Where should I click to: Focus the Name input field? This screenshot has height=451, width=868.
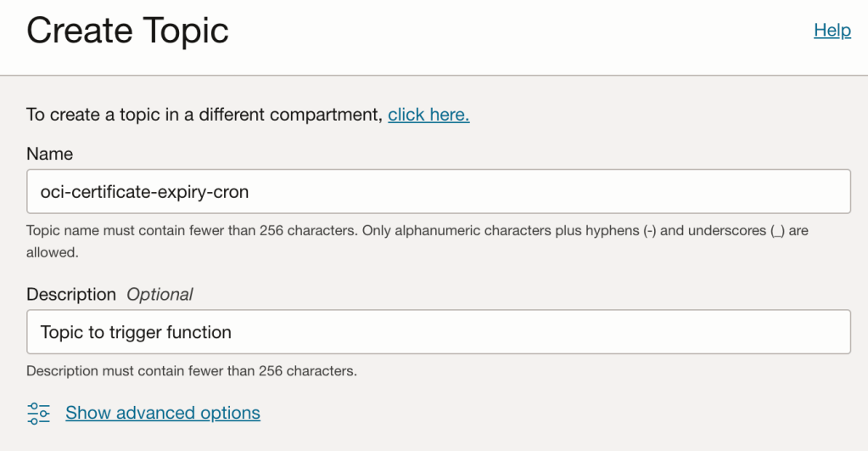509,192
